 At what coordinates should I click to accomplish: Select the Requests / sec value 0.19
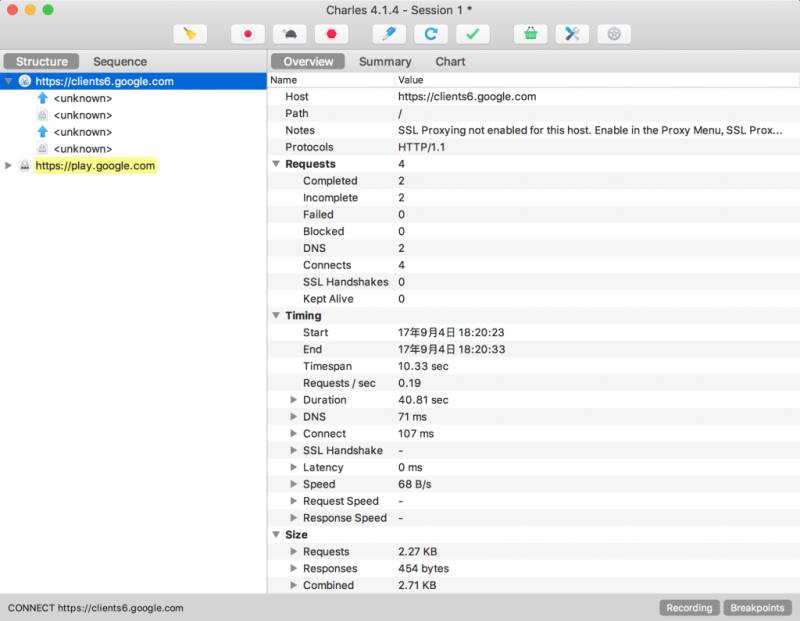[x=410, y=383]
